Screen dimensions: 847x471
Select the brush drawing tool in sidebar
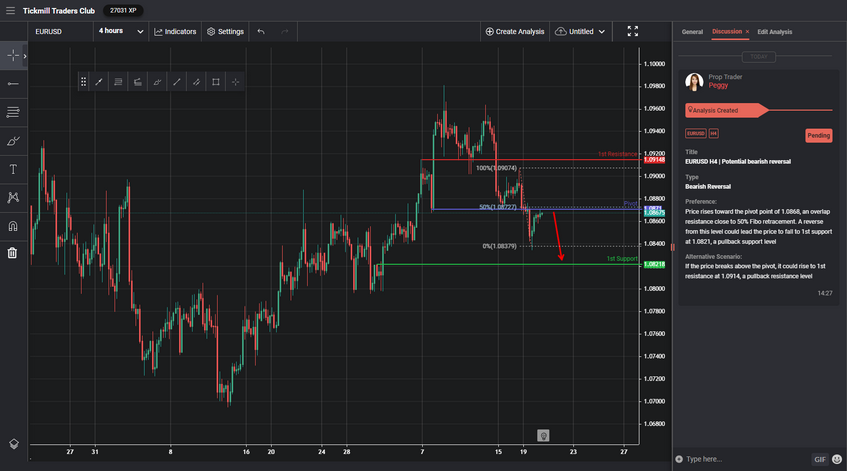[x=13, y=141]
